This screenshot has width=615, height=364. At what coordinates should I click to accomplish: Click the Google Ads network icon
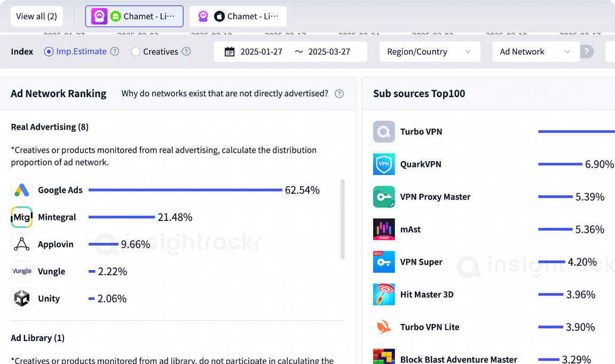21,190
